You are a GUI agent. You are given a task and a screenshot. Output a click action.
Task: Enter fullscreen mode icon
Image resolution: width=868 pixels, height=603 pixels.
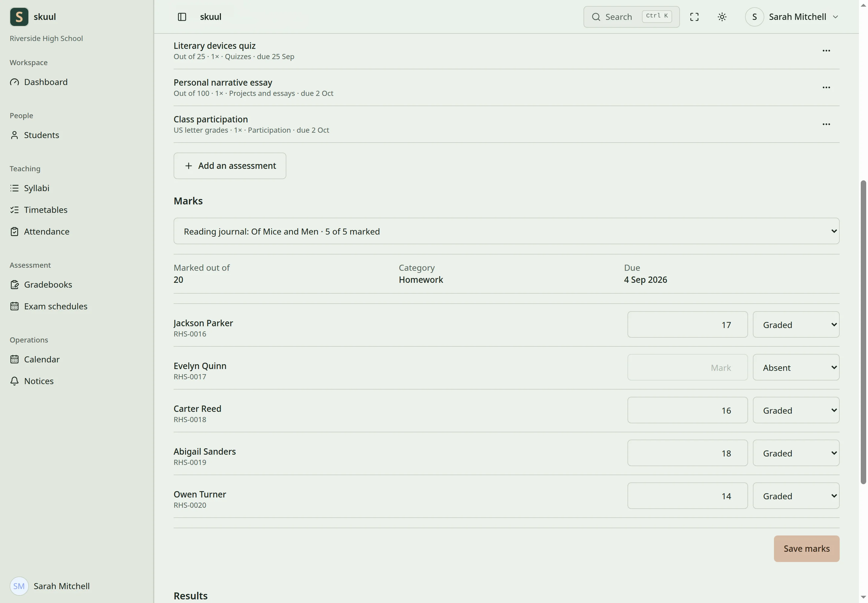[x=694, y=17]
